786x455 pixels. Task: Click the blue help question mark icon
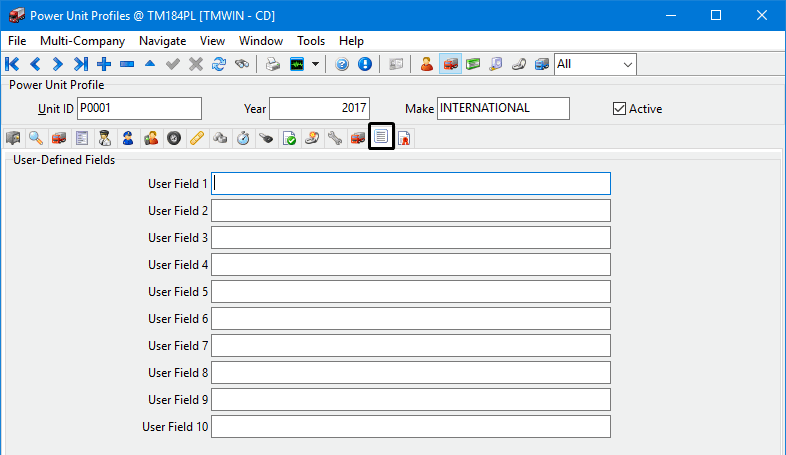342,64
